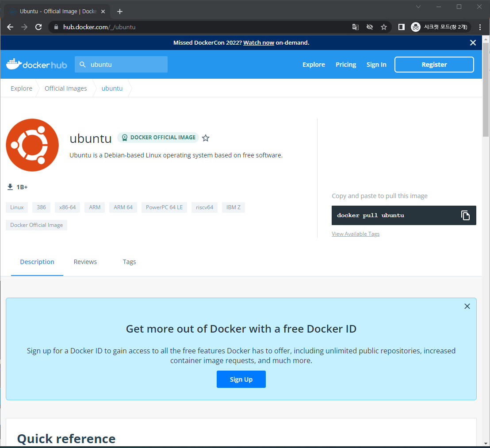Go to Official Images breadcrumb
The image size is (490, 448).
(65, 88)
